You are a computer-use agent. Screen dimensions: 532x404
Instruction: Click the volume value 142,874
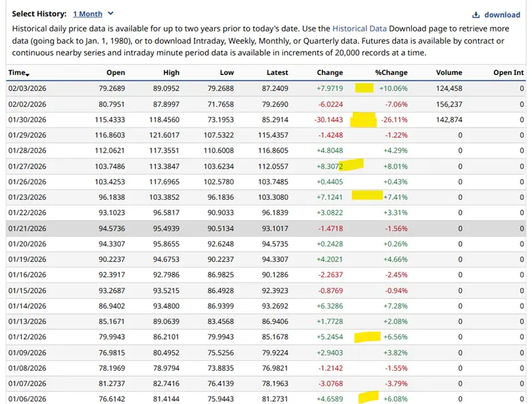(449, 120)
